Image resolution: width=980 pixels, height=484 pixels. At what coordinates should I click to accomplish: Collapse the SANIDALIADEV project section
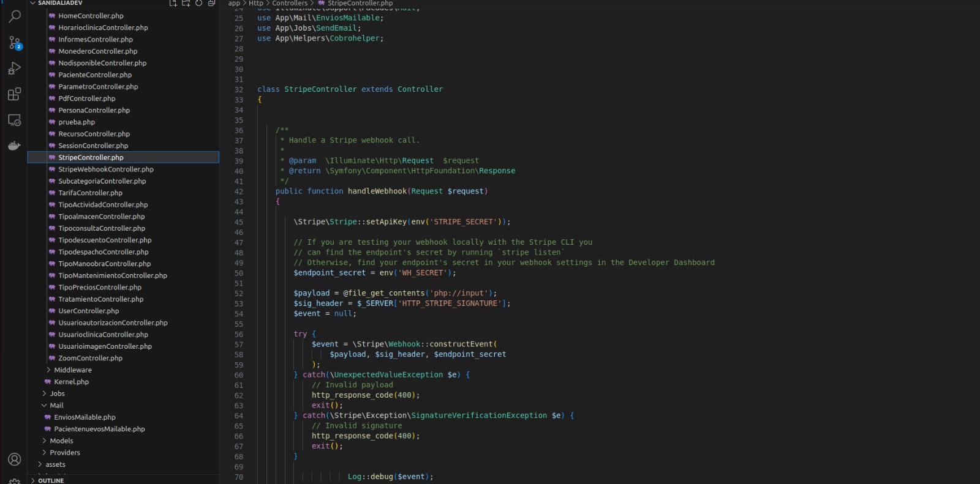click(x=59, y=3)
